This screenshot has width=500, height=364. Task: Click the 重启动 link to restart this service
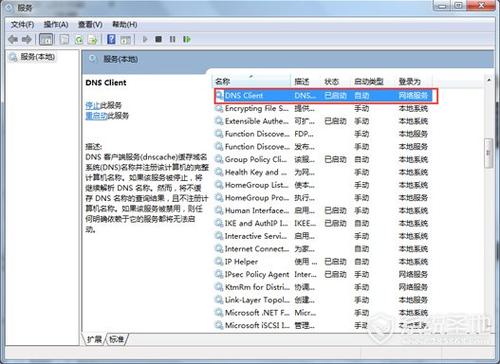pyautogui.click(x=96, y=116)
